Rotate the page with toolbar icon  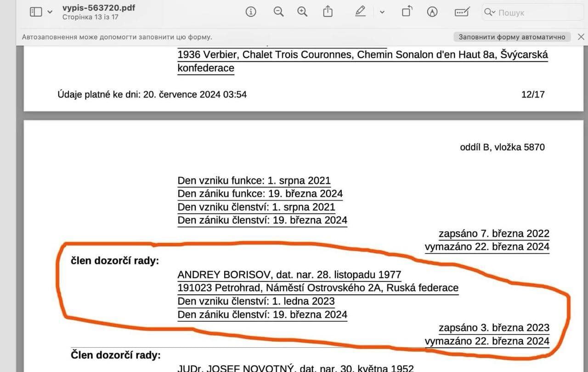click(x=407, y=12)
